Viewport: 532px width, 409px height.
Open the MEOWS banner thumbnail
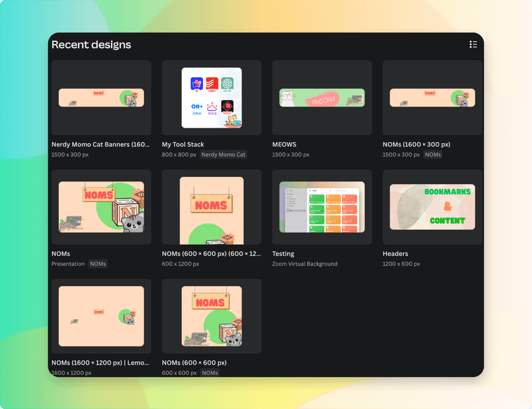tap(322, 97)
